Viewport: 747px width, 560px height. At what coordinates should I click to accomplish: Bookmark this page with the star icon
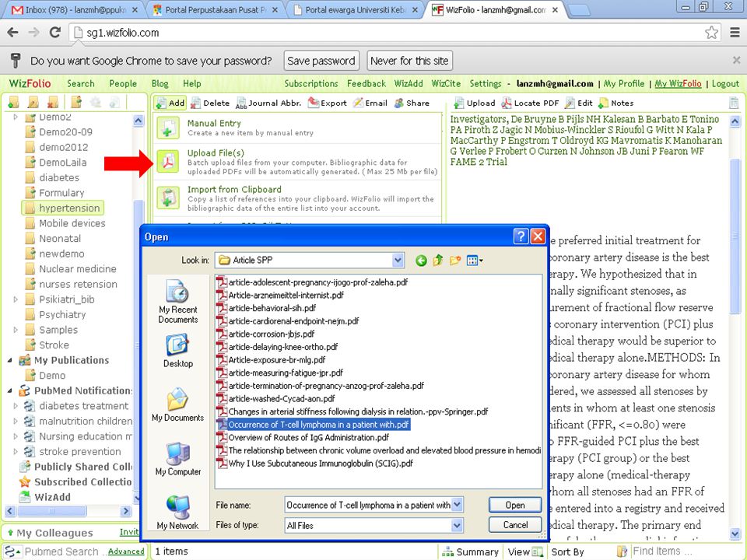(x=711, y=33)
